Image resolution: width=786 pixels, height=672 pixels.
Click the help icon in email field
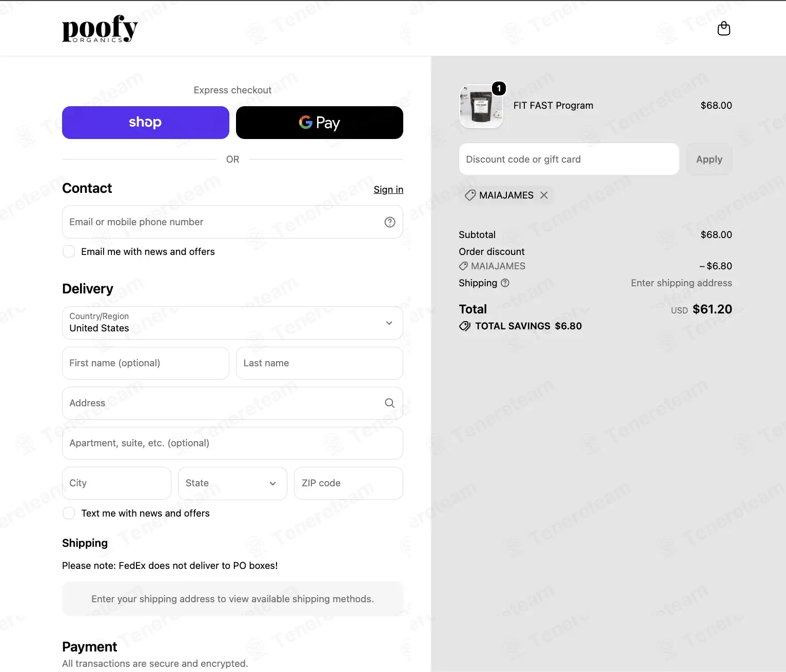click(390, 222)
